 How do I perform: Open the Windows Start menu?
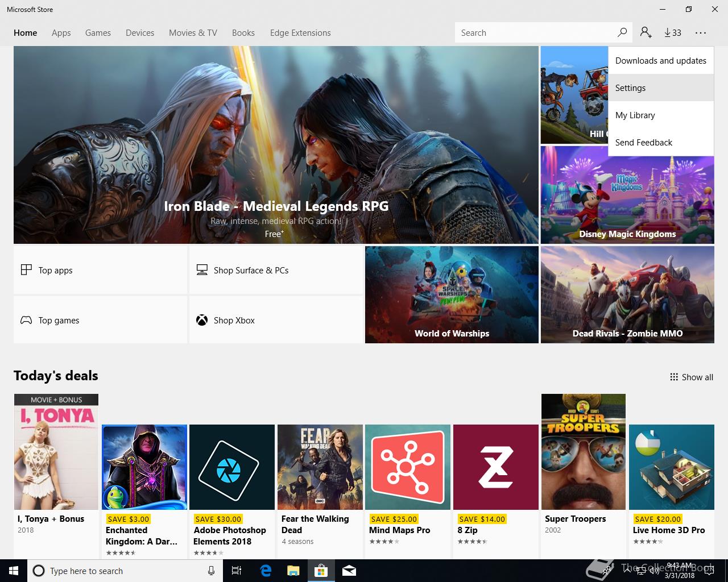14,571
